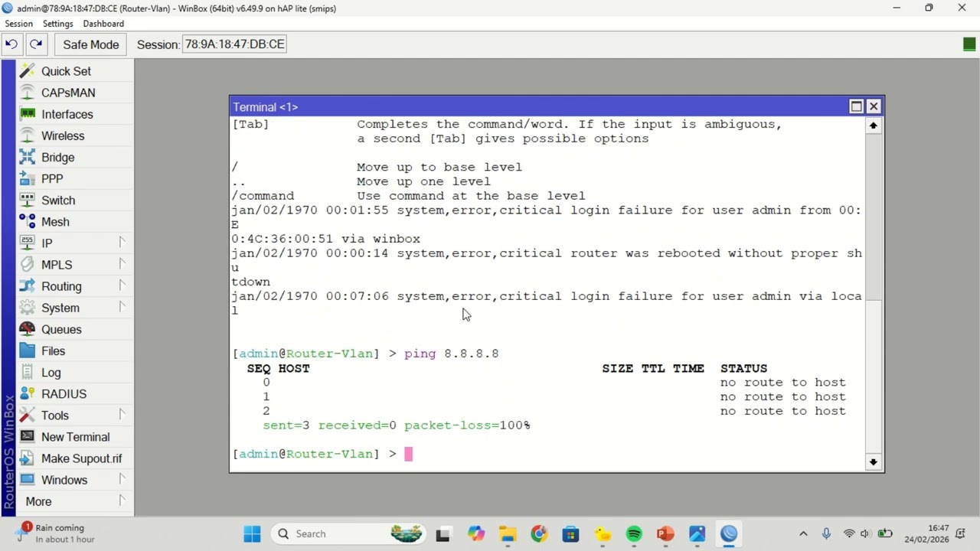
Task: Open Queues sidebar icon
Action: pos(28,329)
